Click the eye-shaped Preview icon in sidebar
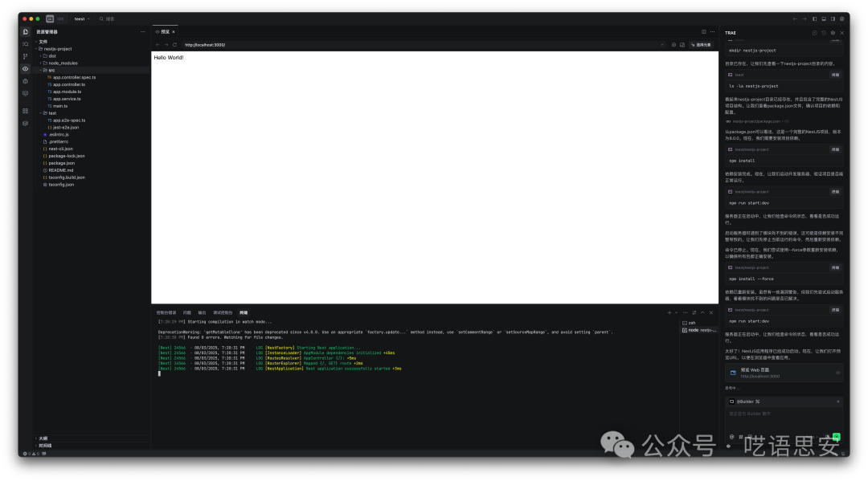This screenshot has width=868, height=481. 26,69
